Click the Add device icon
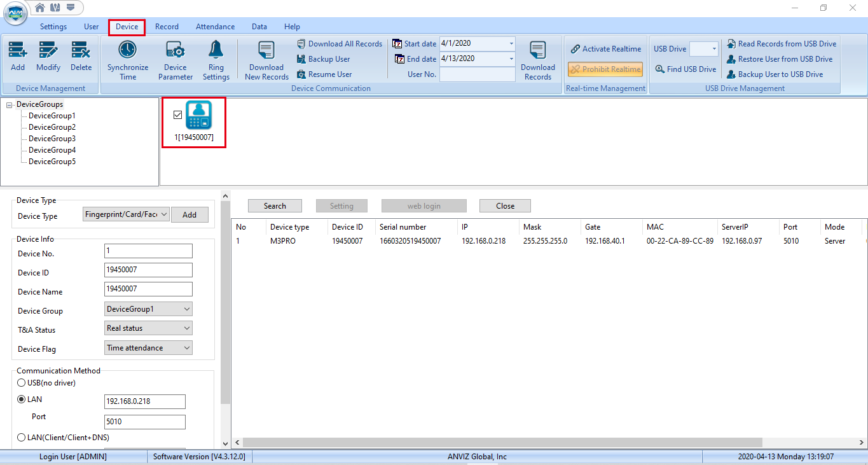Viewport: 868px width, 465px height. pyautogui.click(x=18, y=50)
